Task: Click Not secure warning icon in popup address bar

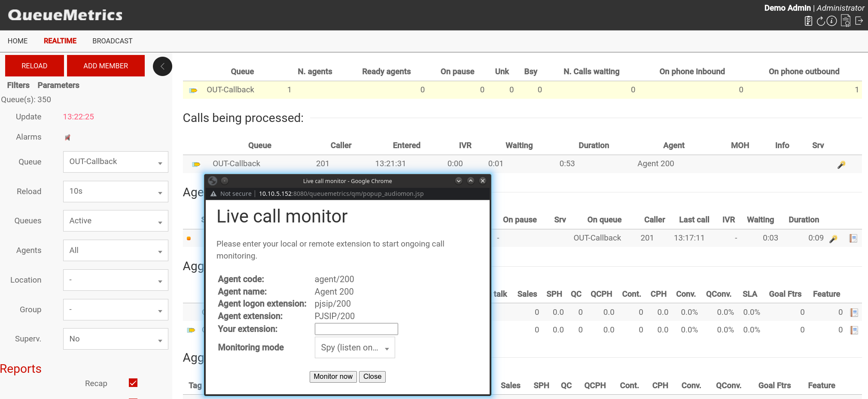Action: pos(213,194)
